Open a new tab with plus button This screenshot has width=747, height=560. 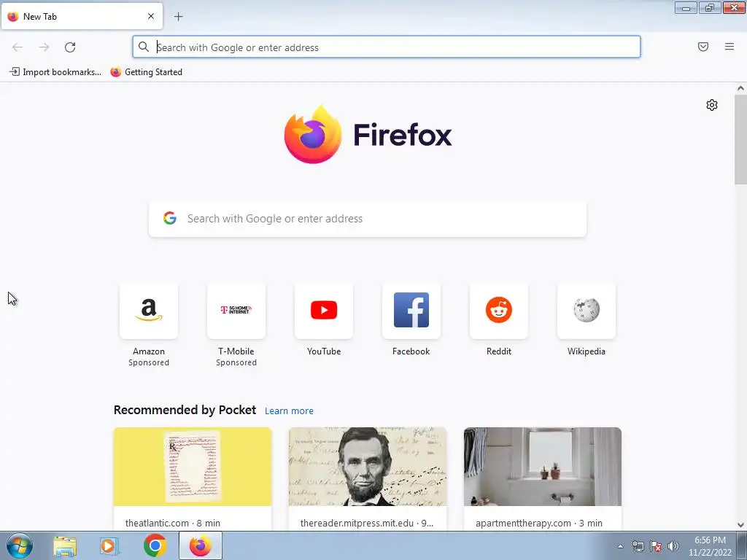click(178, 17)
